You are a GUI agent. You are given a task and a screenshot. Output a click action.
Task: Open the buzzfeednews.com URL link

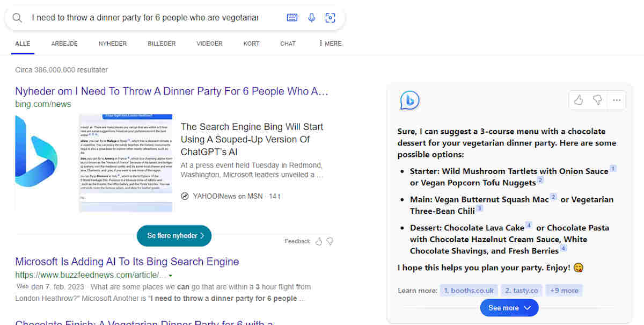coord(90,275)
